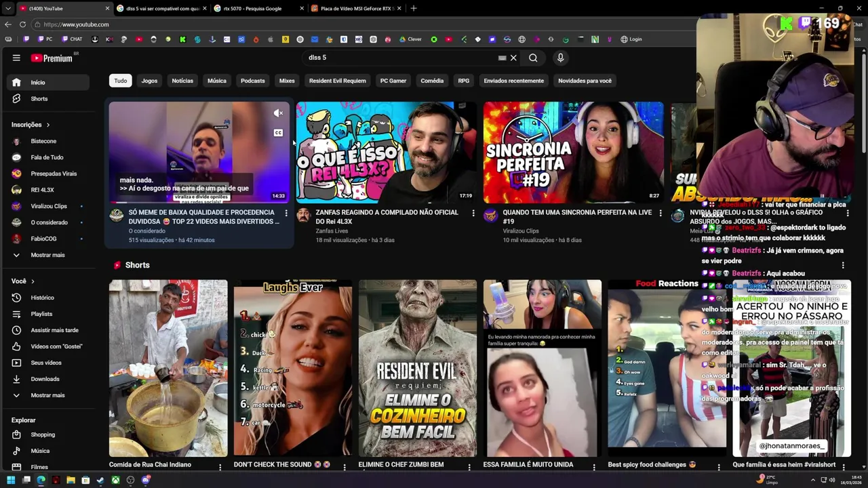
Task: Open the REI 4L3X subscription
Action: (x=47, y=190)
